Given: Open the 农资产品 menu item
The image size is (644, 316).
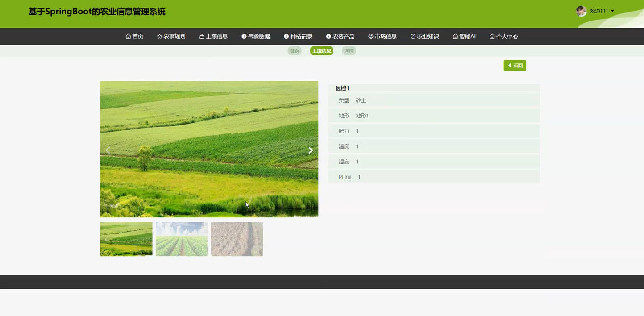Looking at the screenshot, I should (340, 37).
